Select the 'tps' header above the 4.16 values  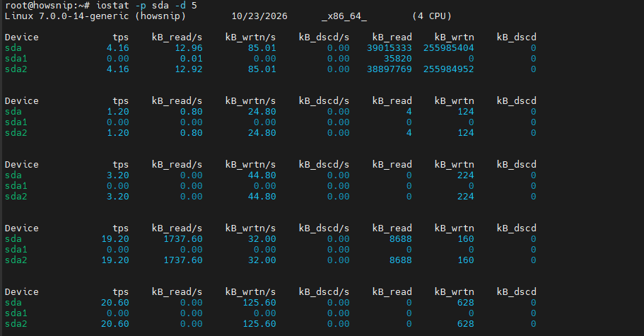click(120, 37)
